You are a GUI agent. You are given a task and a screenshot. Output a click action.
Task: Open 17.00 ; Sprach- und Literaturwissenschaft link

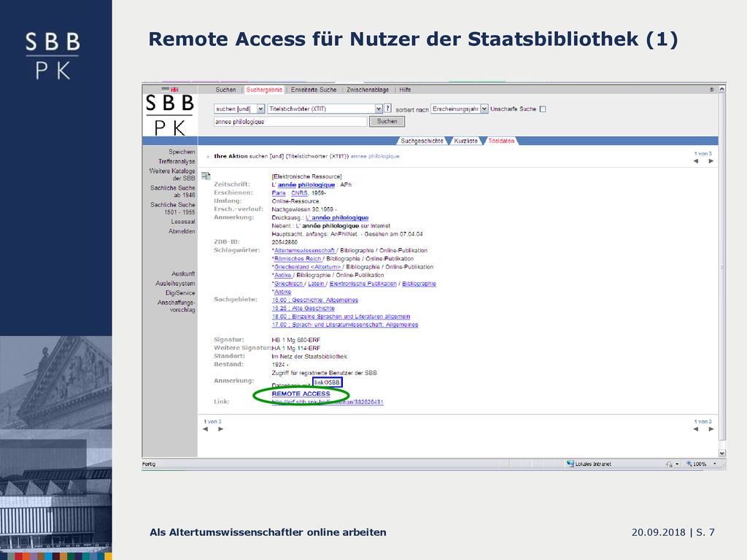[x=345, y=324]
